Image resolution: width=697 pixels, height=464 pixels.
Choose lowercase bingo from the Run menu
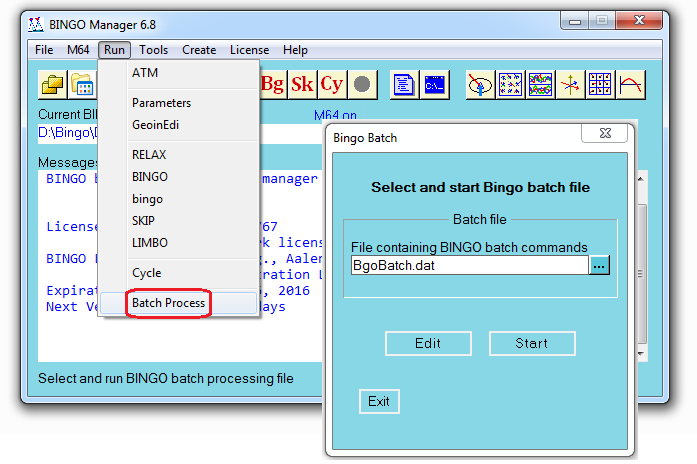coord(179,199)
